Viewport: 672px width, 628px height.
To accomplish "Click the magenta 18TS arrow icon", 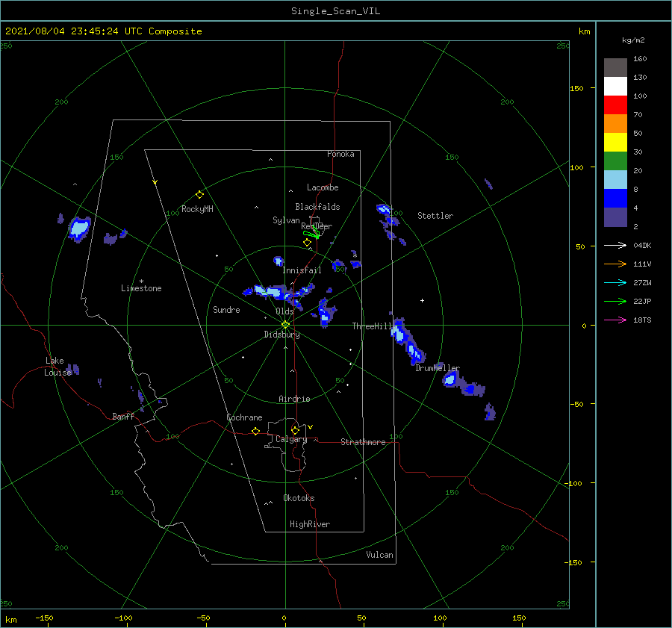I will pyautogui.click(x=615, y=320).
